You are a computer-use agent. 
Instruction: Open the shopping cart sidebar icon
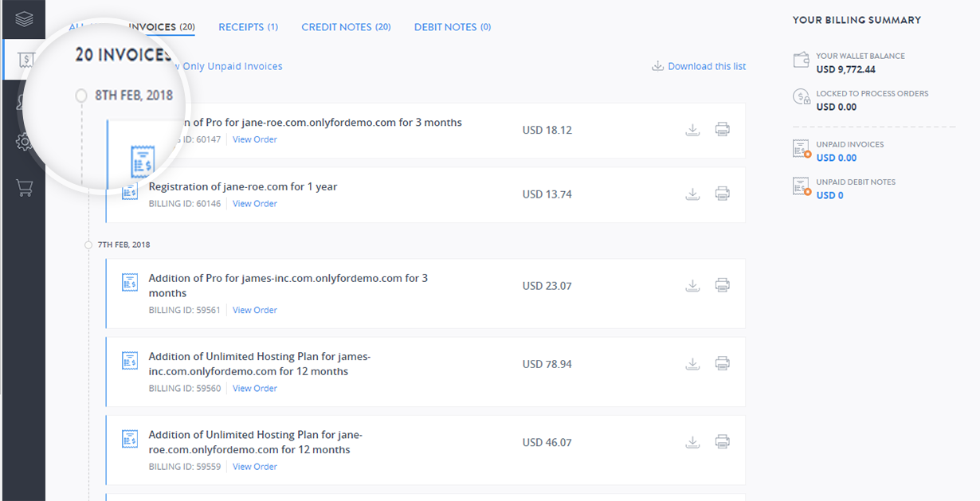click(24, 189)
